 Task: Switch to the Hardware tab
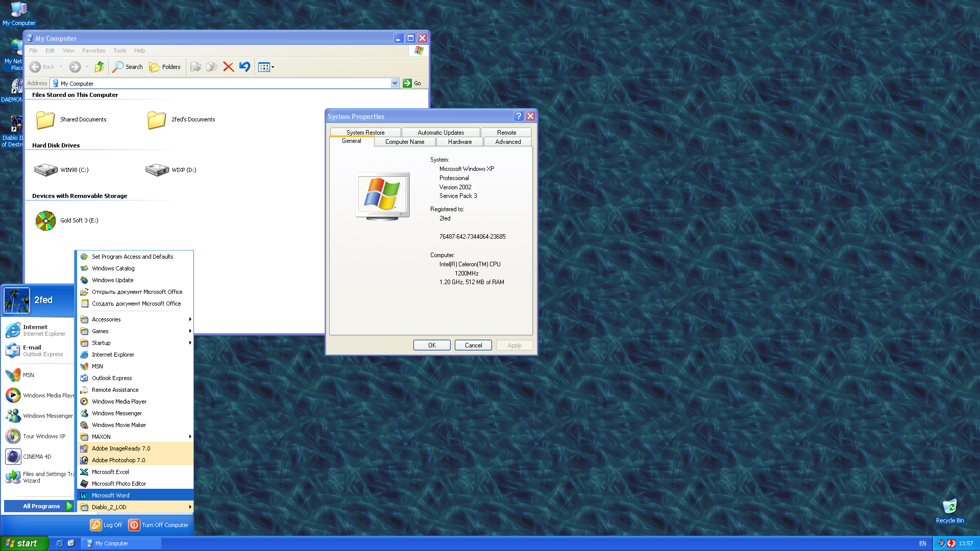[460, 142]
